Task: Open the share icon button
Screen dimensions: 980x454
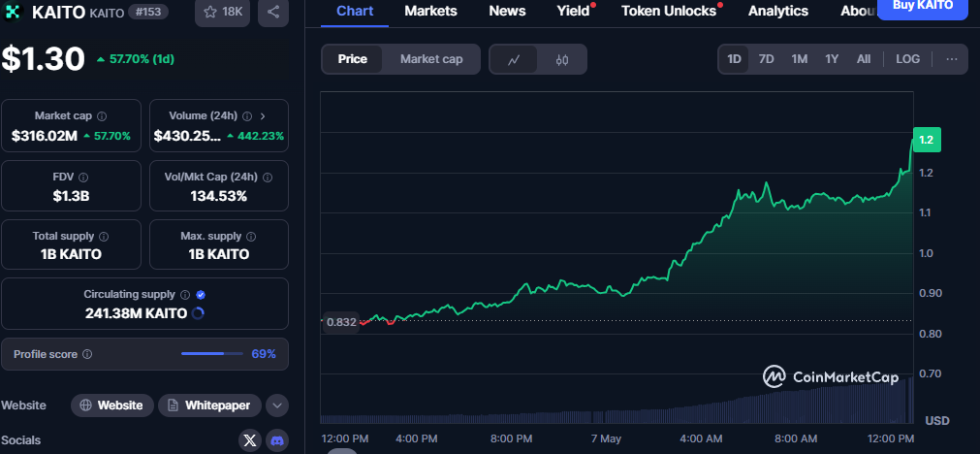Action: [x=273, y=12]
